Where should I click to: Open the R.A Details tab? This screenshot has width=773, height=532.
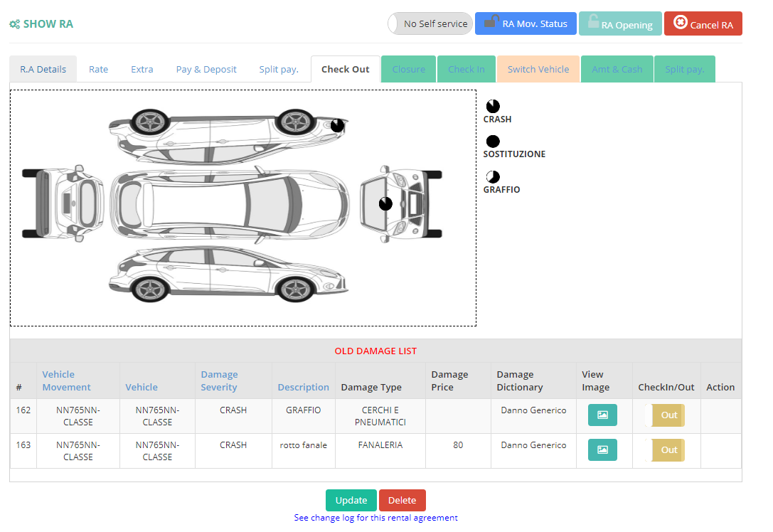[43, 69]
